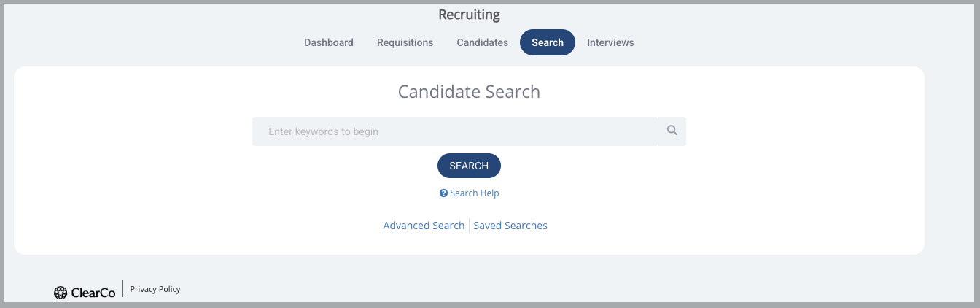Image resolution: width=980 pixels, height=308 pixels.
Task: Click the magnifying glass search icon
Action: pyautogui.click(x=672, y=131)
